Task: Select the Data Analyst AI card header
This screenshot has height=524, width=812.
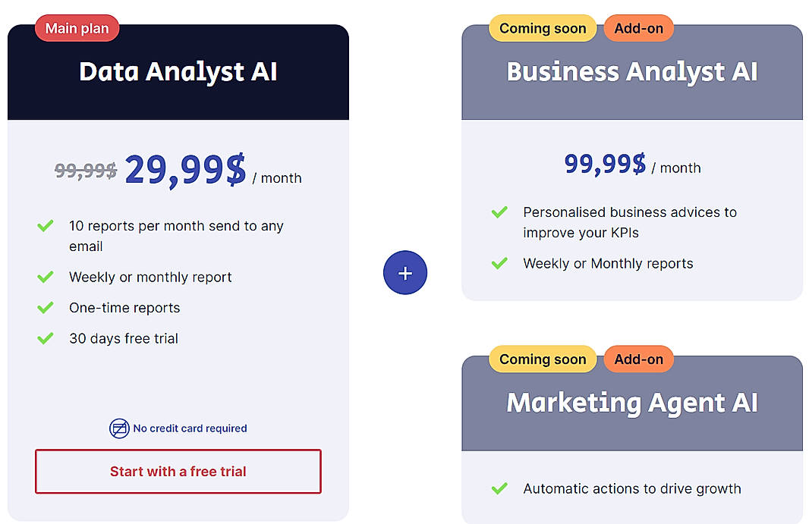Action: (178, 72)
